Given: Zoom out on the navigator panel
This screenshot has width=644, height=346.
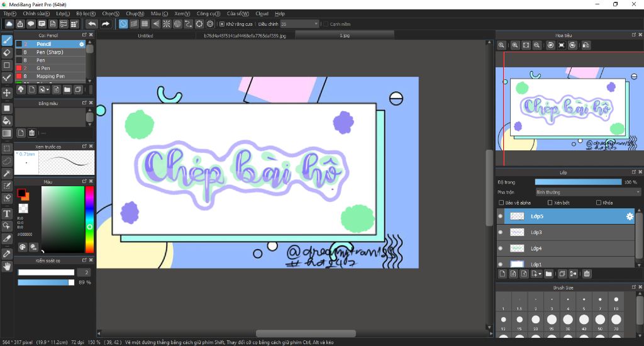Looking at the screenshot, I should click(x=536, y=45).
